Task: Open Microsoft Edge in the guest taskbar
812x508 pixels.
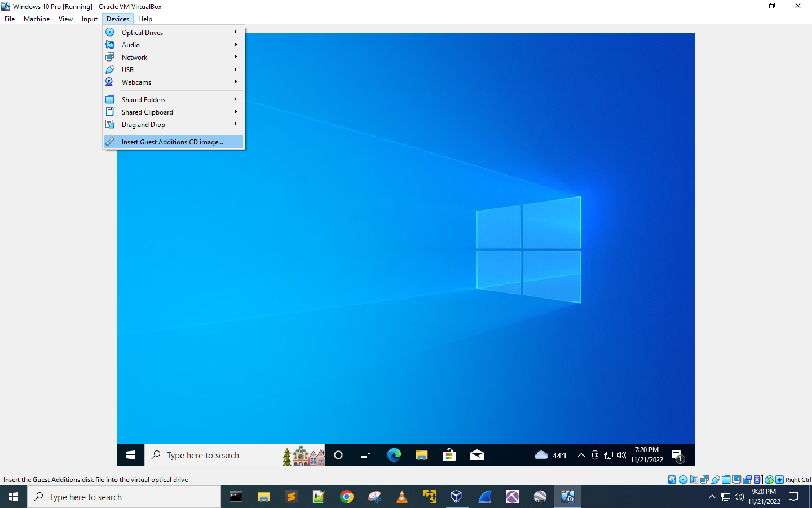Action: [394, 455]
